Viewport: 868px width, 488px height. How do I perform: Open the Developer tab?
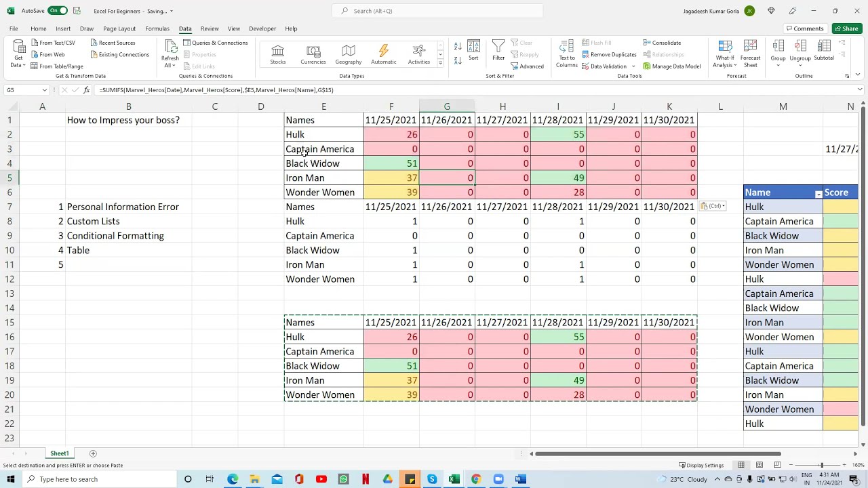[x=262, y=28]
